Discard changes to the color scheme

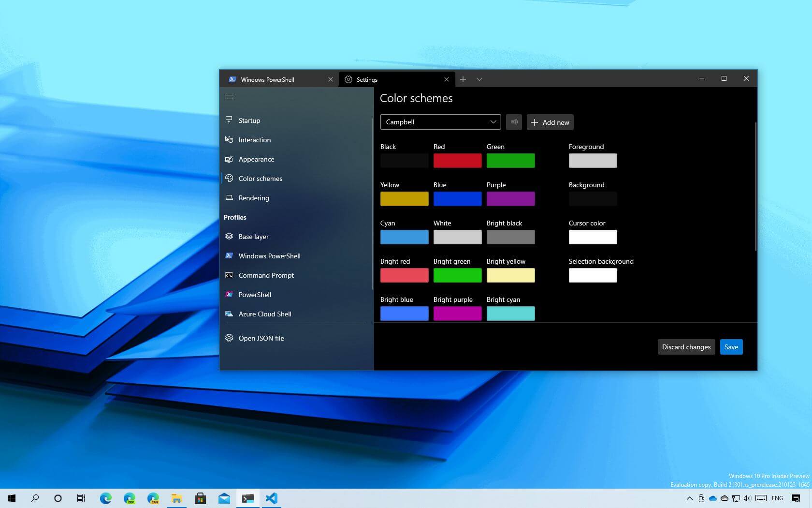point(686,346)
